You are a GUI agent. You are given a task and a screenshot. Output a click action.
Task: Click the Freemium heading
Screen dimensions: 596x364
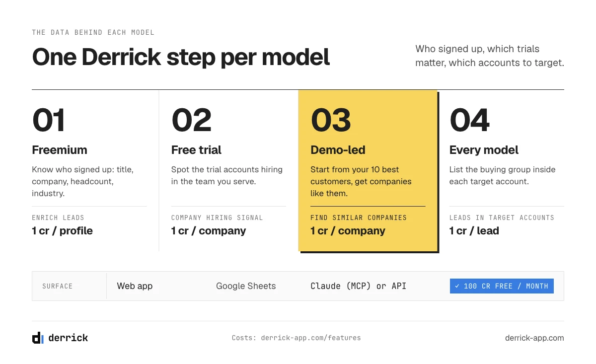tap(60, 150)
